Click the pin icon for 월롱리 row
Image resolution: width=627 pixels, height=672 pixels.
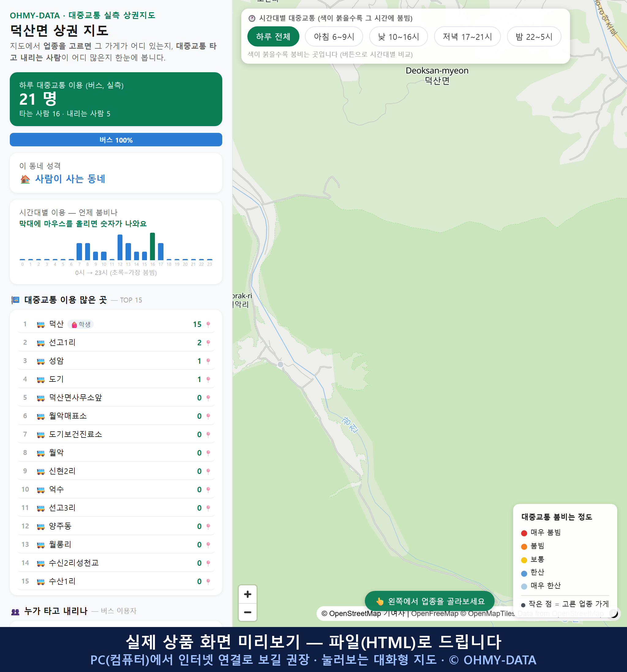tap(208, 545)
